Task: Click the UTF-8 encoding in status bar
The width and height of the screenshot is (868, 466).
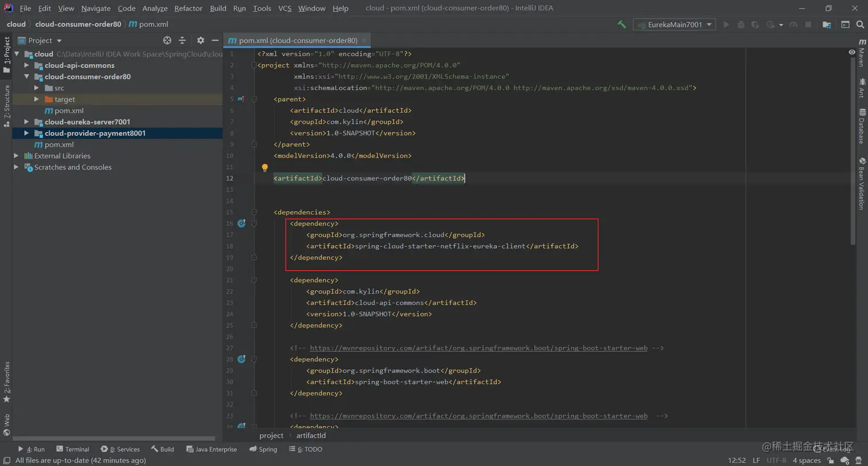Action: point(776,460)
